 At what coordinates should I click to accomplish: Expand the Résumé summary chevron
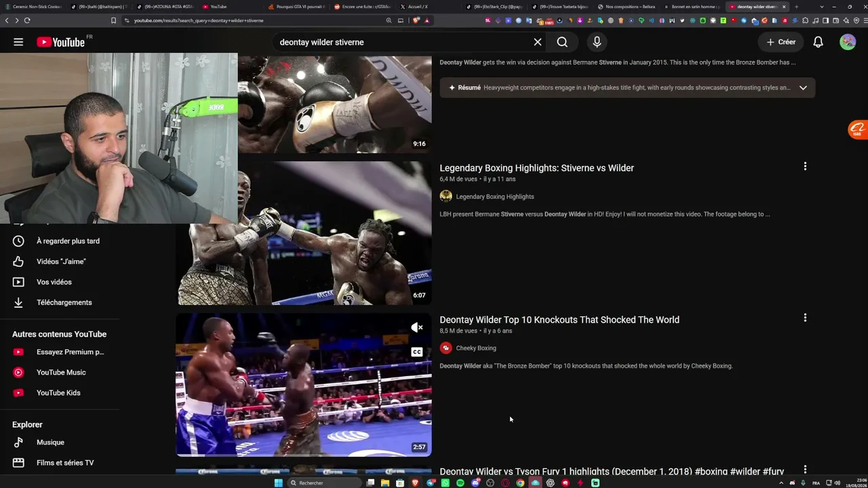(x=803, y=87)
